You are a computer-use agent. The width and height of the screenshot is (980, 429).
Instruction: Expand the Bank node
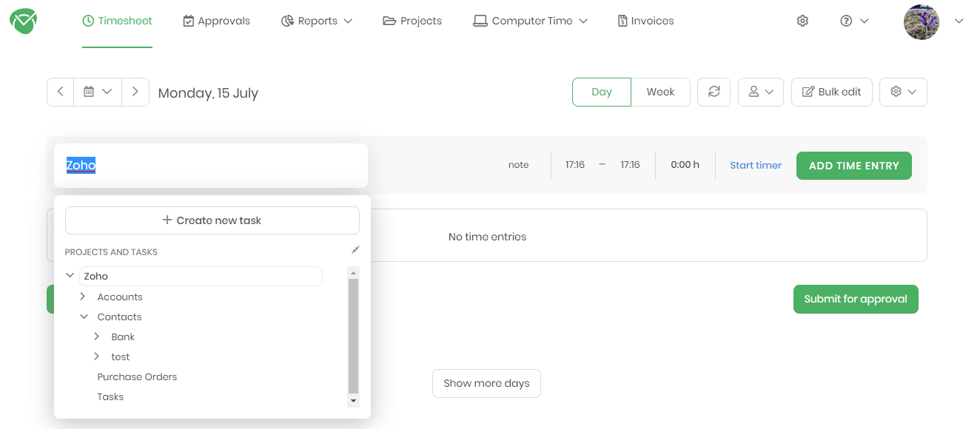point(97,337)
